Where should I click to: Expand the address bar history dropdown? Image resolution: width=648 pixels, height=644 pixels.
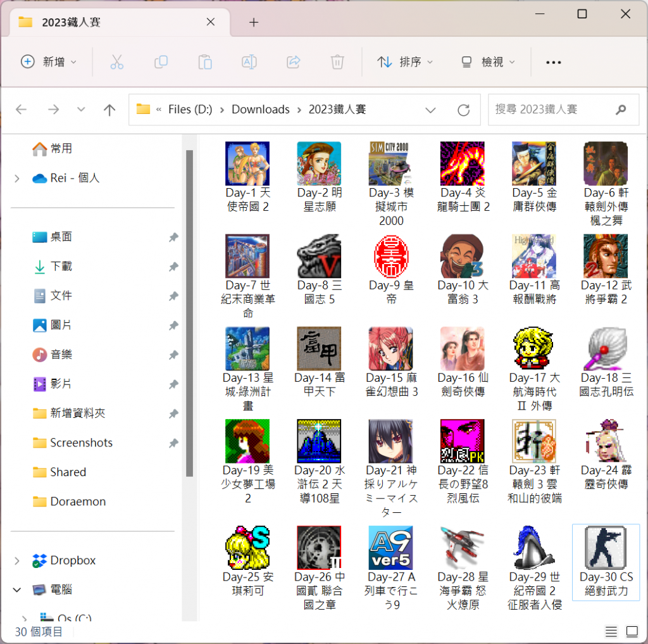[x=430, y=110]
